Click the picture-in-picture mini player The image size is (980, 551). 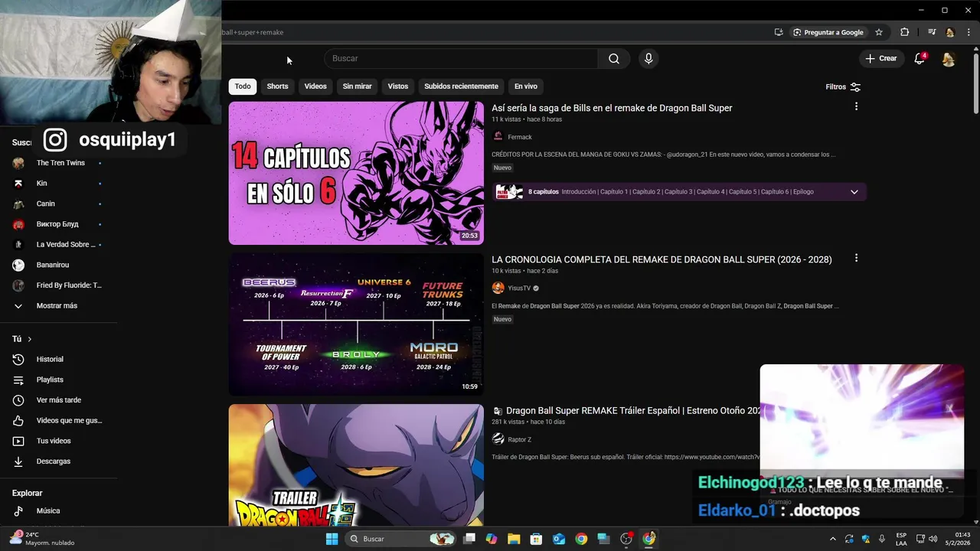(862, 422)
